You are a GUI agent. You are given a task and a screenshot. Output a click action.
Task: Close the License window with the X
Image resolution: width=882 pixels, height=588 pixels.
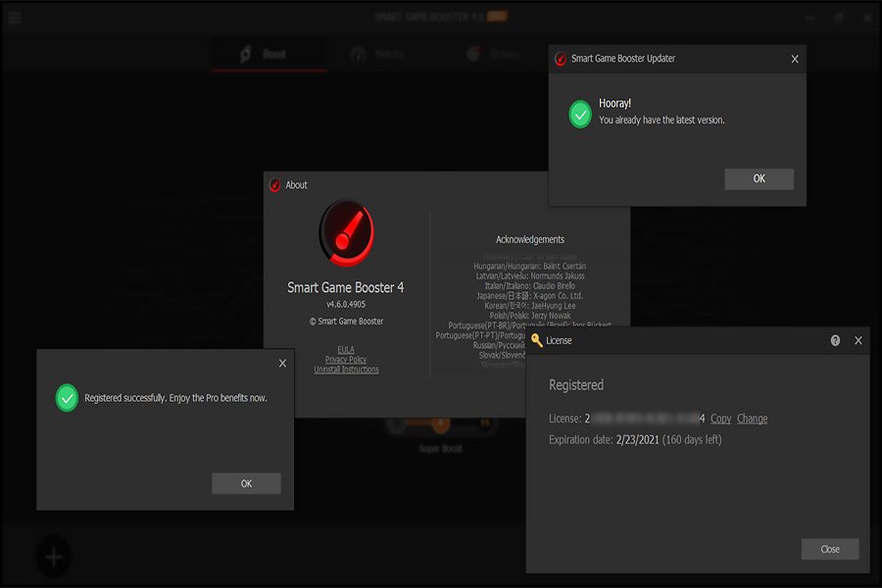click(858, 340)
